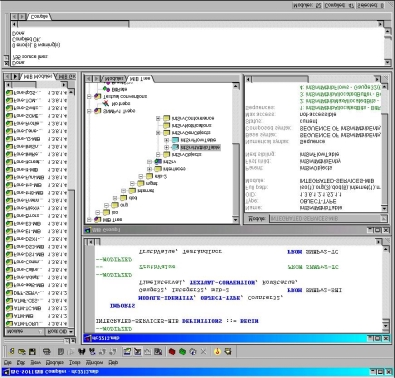Collapse the SNMPv1 Traps node
Viewport: 395px width, 378px height.
pos(89,111)
